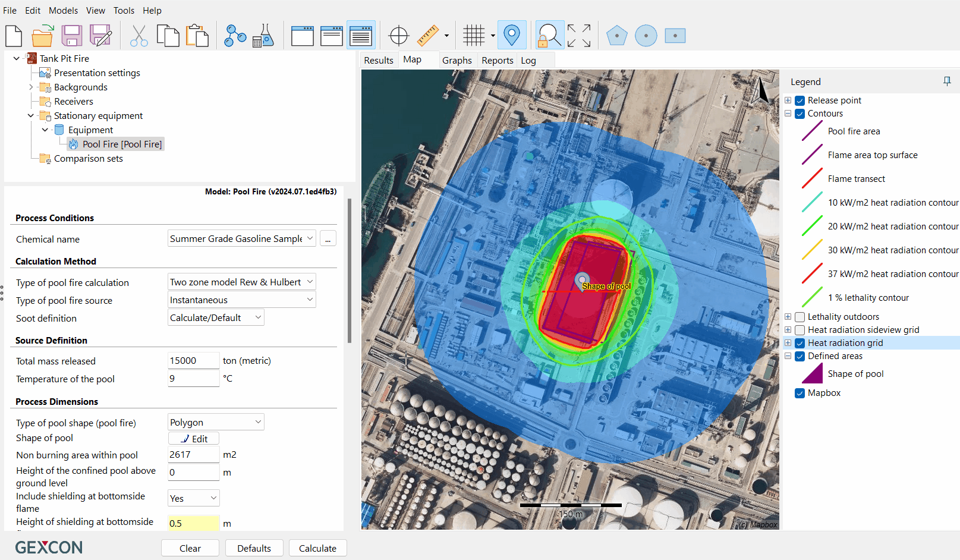The width and height of the screenshot is (960, 560).
Task: Open the flask and calculator icon
Action: pyautogui.click(x=263, y=36)
